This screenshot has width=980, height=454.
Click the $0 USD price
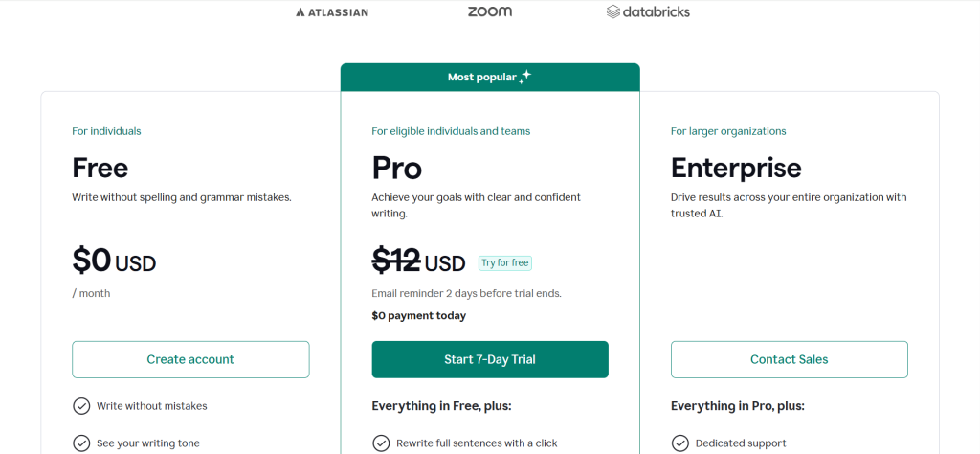[114, 261]
